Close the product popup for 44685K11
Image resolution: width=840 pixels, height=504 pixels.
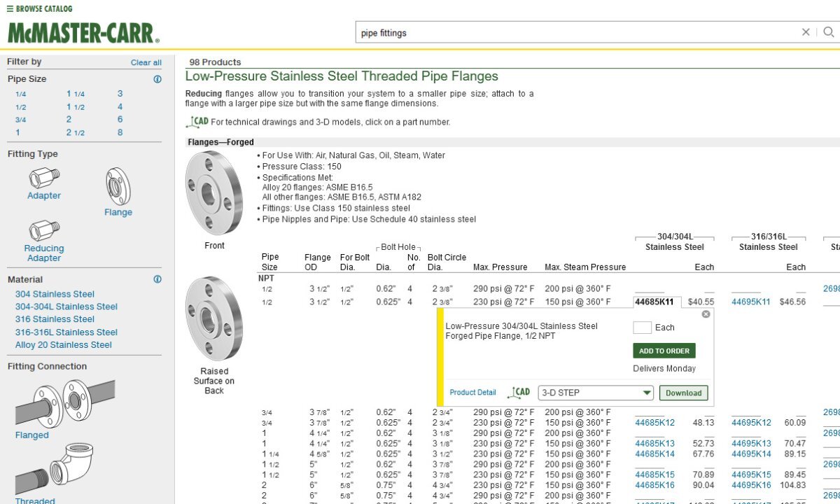(x=706, y=314)
